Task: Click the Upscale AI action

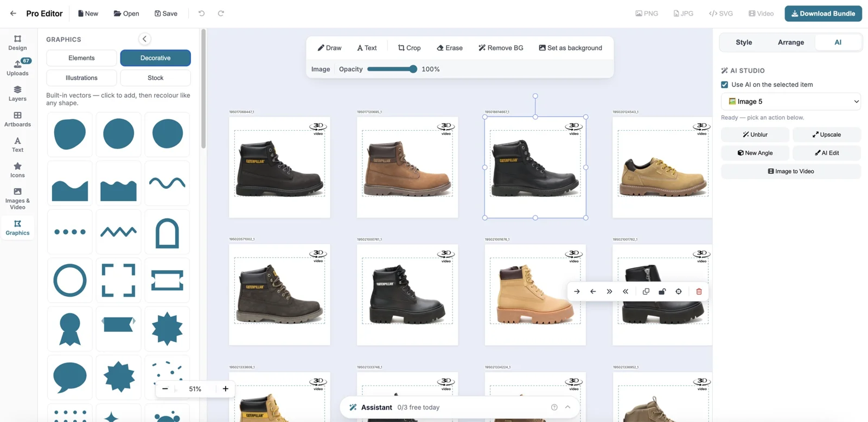Action: [x=827, y=135]
